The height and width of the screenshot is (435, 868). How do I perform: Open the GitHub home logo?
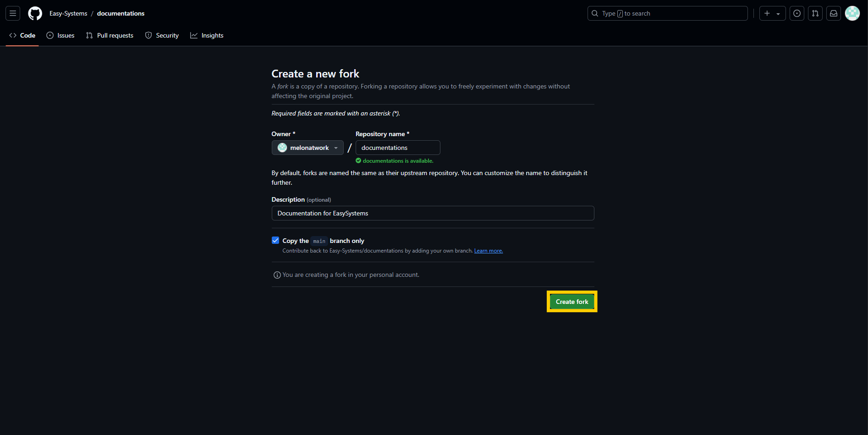(x=35, y=13)
